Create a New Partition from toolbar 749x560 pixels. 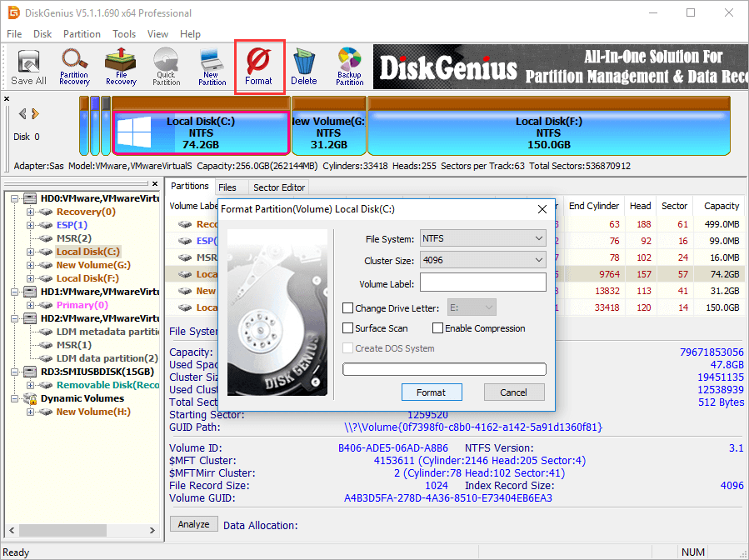[x=212, y=67]
